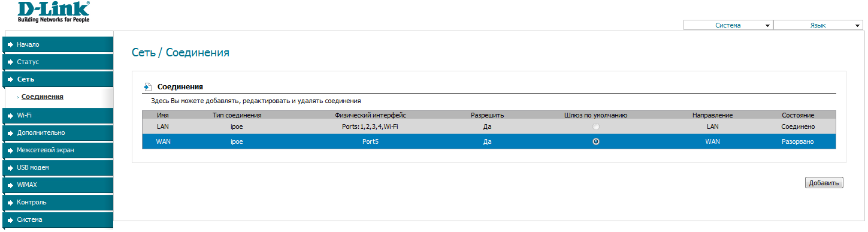Image resolution: width=868 pixels, height=232 pixels.
Task: Select the LAN connection row
Action: (x=489, y=126)
